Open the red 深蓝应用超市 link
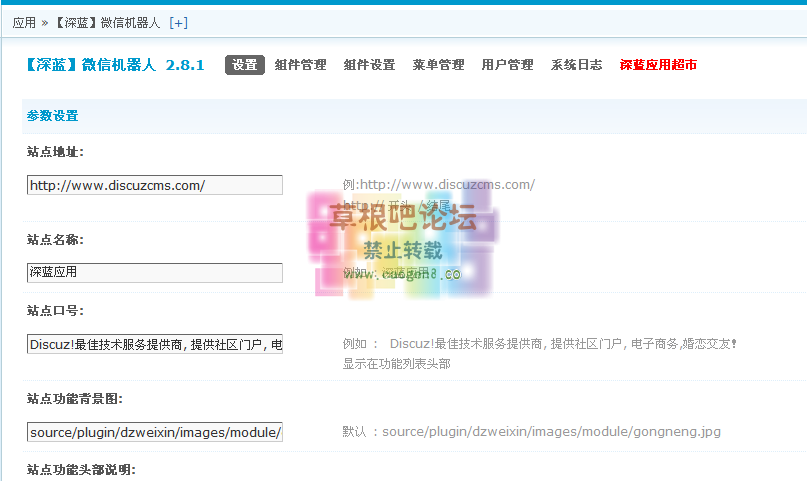This screenshot has height=481, width=807. click(658, 65)
